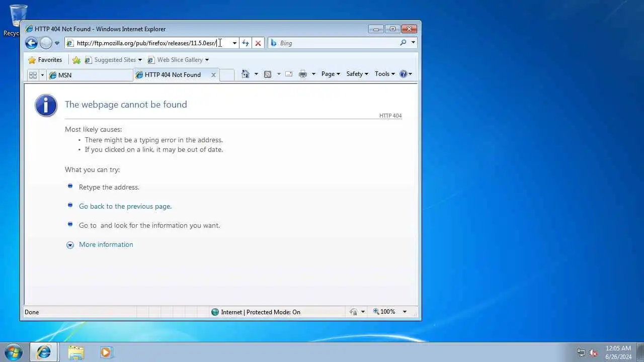Click the Read Mail envelope icon
Image resolution: width=644 pixels, height=362 pixels.
coord(289,74)
